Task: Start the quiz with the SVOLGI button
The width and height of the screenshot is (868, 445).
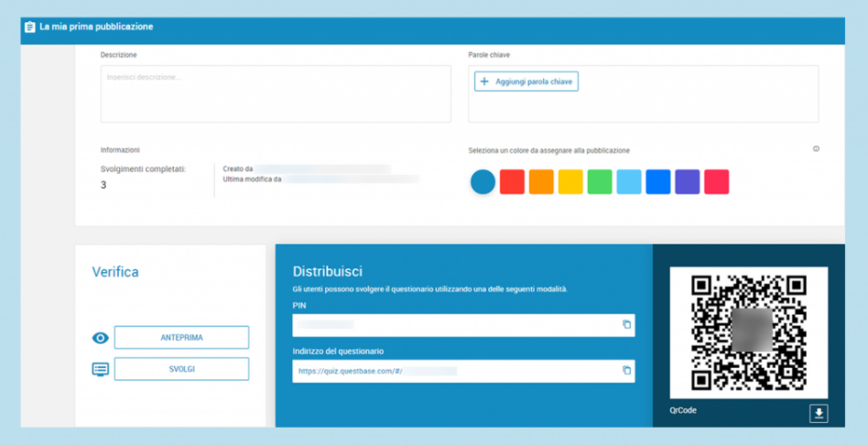Action: pyautogui.click(x=181, y=369)
